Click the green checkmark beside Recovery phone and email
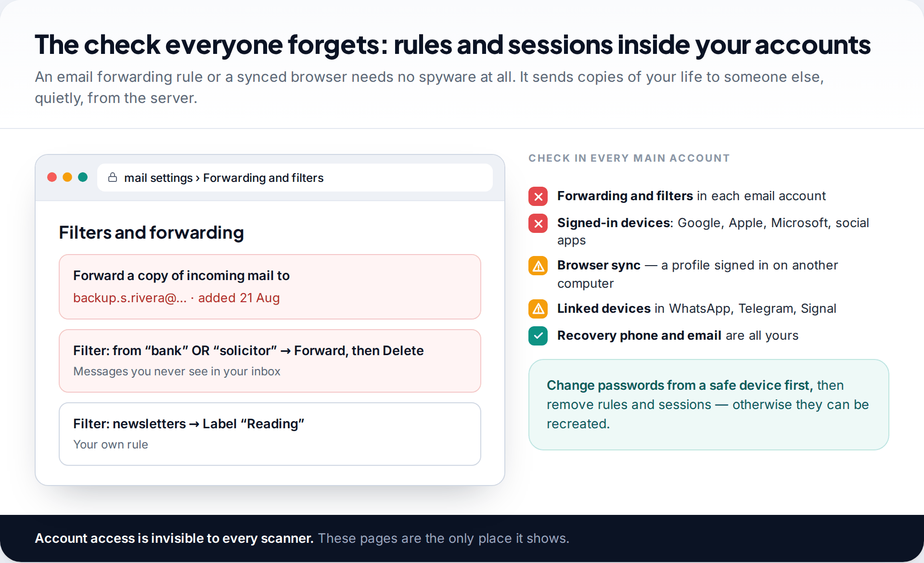The width and height of the screenshot is (924, 563). point(538,336)
